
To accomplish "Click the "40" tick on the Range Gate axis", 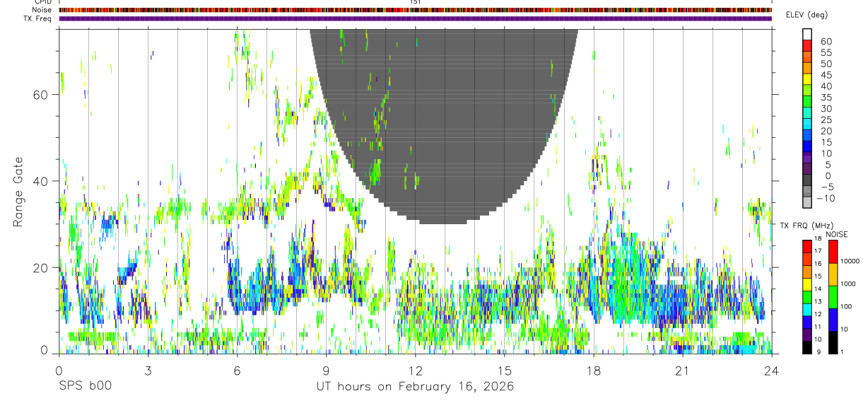I will pyautogui.click(x=42, y=181).
